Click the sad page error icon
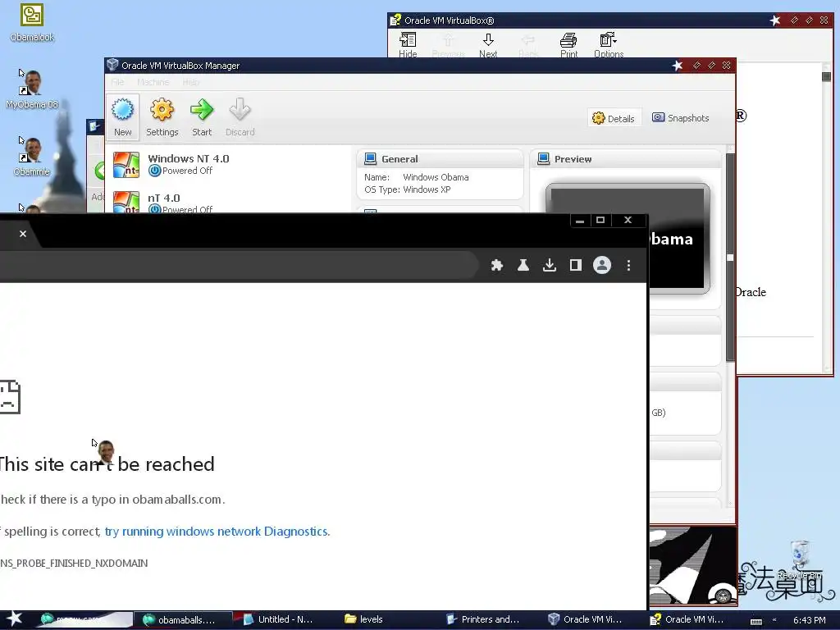Viewport: 840px width, 630px height. 10,397
